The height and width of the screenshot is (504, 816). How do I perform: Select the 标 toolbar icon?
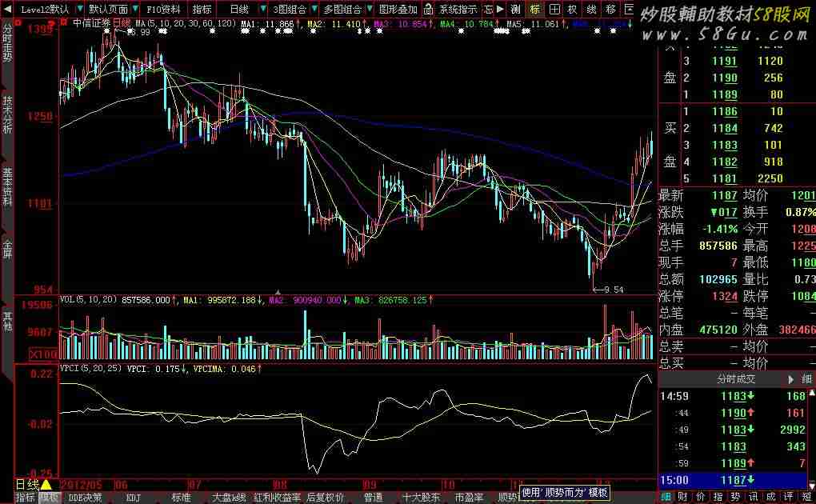coord(534,9)
